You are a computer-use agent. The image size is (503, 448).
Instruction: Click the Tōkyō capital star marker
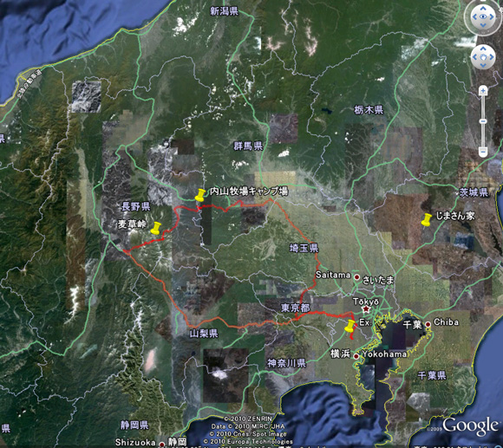pyautogui.click(x=366, y=309)
